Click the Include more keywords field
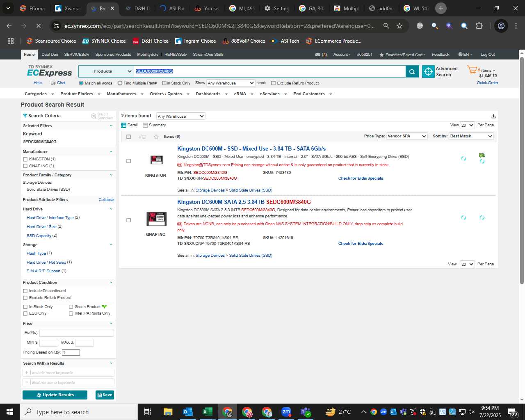 click(68, 372)
